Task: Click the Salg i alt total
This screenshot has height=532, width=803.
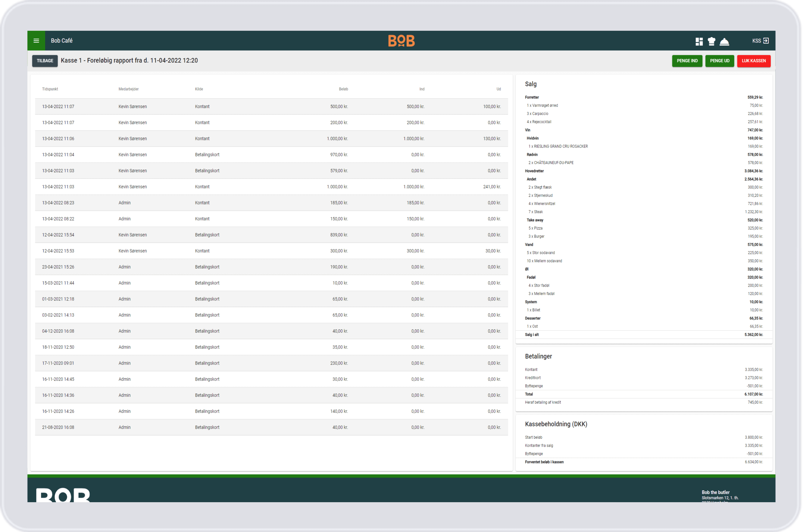Action: pyautogui.click(x=644, y=335)
